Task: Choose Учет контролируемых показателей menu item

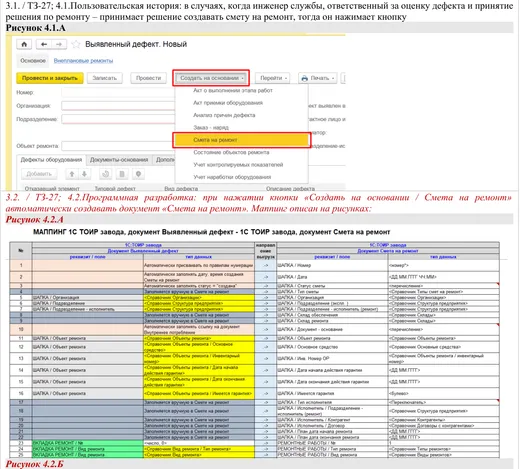Action: 238,165
